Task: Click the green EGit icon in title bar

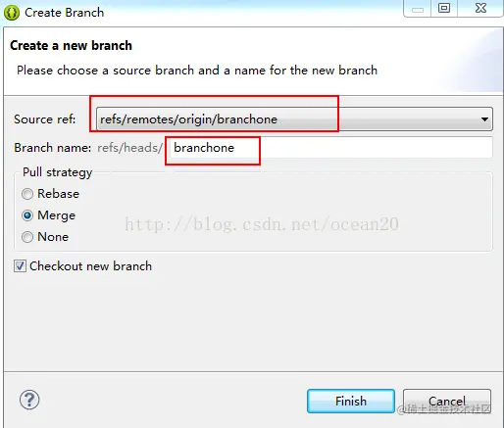Action: coord(12,13)
